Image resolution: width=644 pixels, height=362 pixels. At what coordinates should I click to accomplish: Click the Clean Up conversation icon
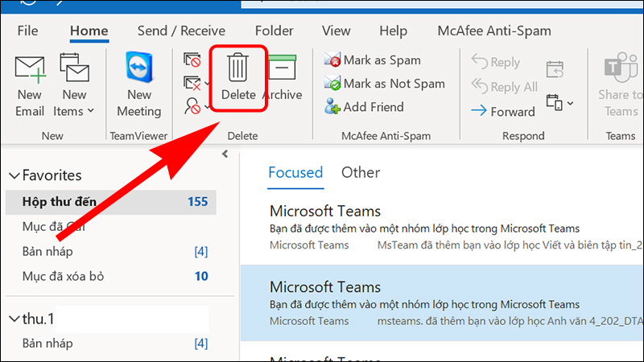tap(192, 84)
